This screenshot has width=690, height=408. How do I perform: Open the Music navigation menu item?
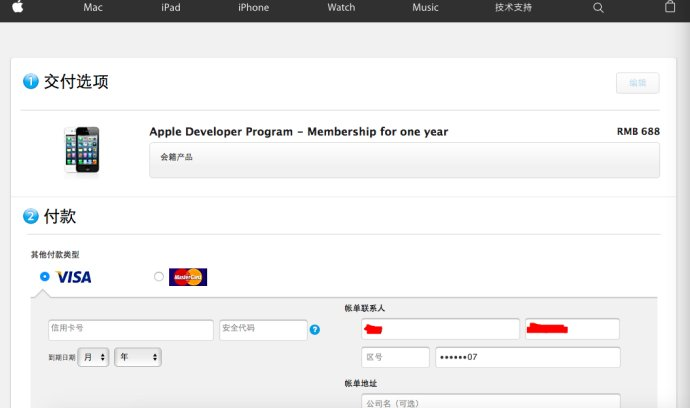click(425, 7)
